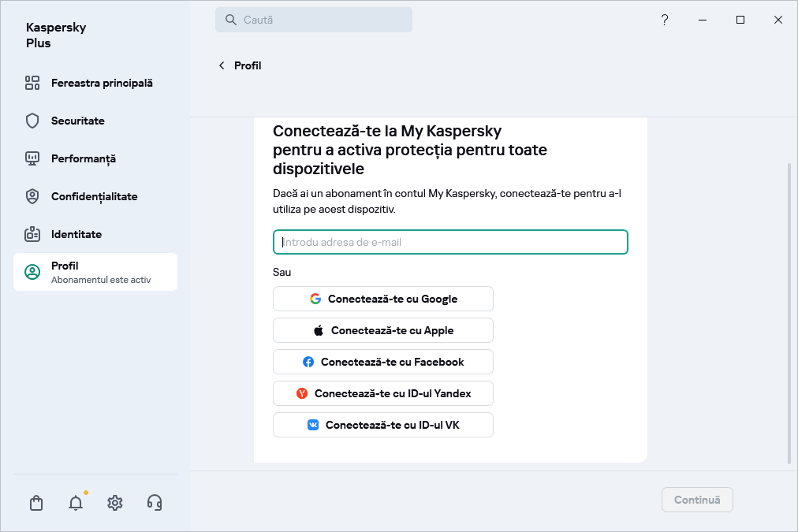Viewport: 798px width, 532px height.
Task: Sign in with Conectează-te cu Google
Action: click(383, 299)
